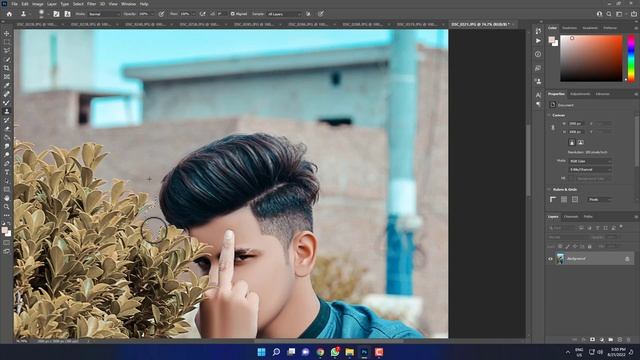The height and width of the screenshot is (360, 640).
Task: Click the foreground color swatch in Color panel
Action: pos(552,40)
